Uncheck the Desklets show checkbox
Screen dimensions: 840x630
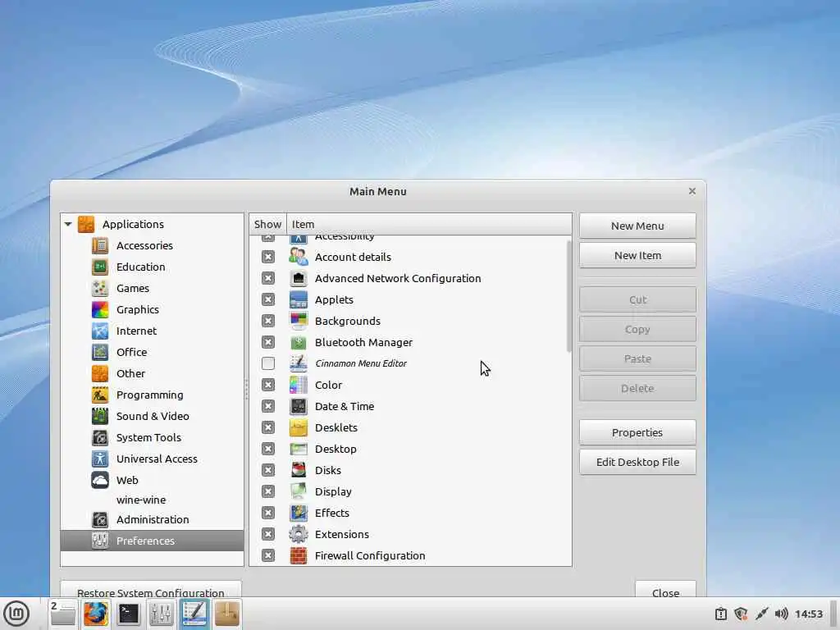click(268, 427)
